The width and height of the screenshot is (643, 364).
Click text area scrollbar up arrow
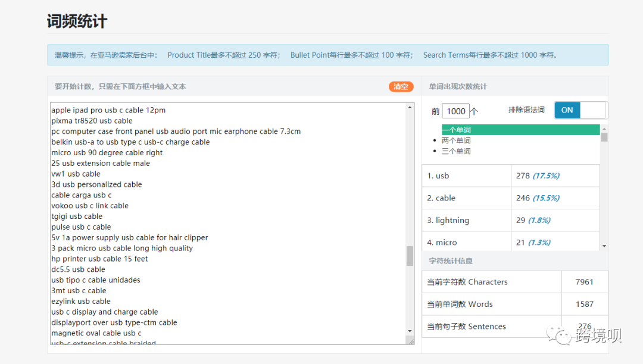pyautogui.click(x=410, y=107)
